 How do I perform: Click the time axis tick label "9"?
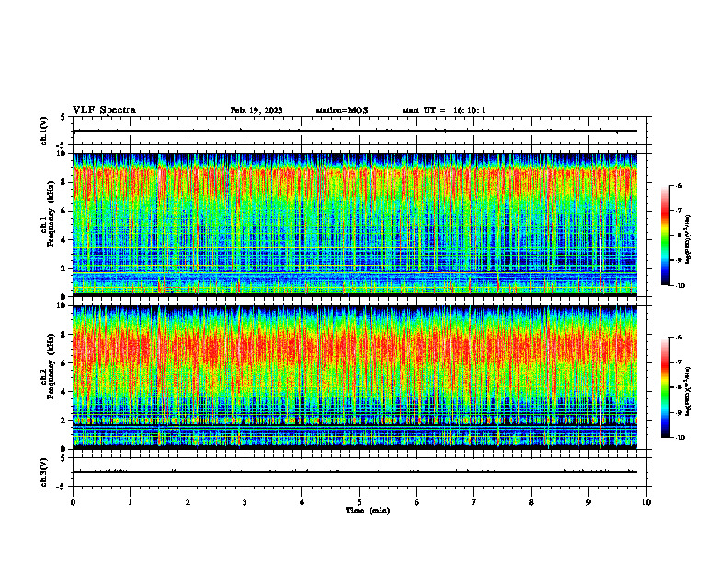click(588, 502)
